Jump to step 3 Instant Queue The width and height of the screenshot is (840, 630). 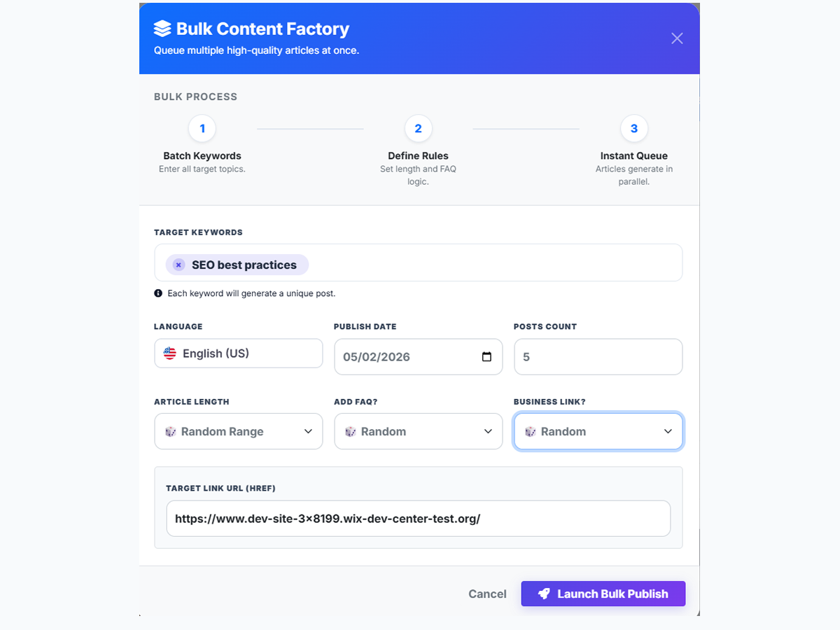(633, 129)
